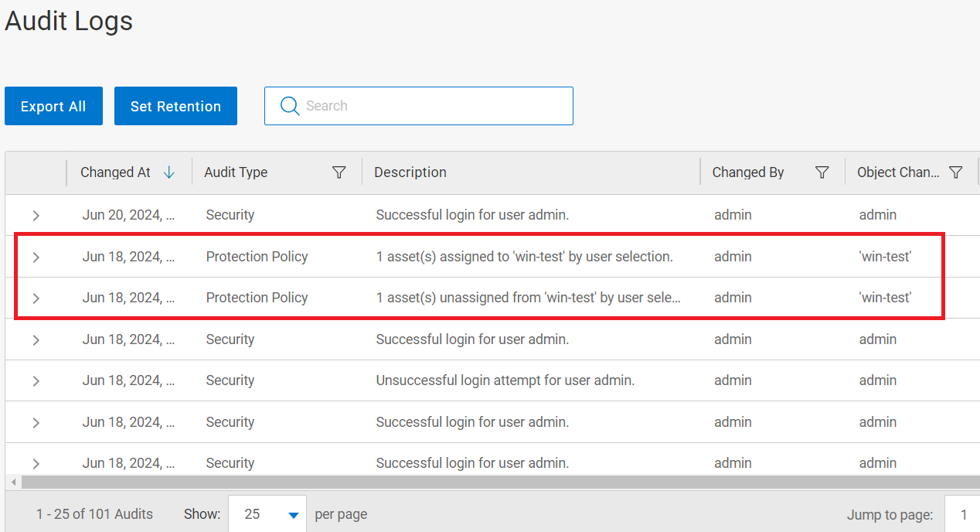Image resolution: width=980 pixels, height=532 pixels.
Task: Select the sort indicator in the timestamp column
Action: coord(168,172)
